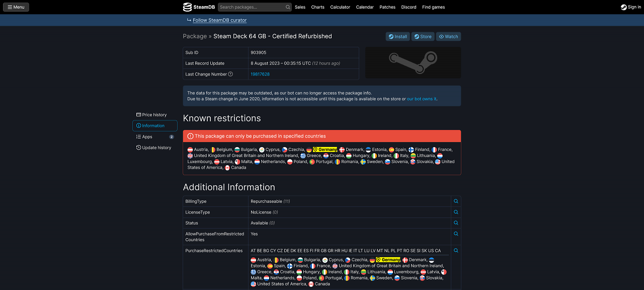Click Greece flag under PurchaseRestrictedCountries
The height and width of the screenshot is (290, 644).
coord(254,272)
